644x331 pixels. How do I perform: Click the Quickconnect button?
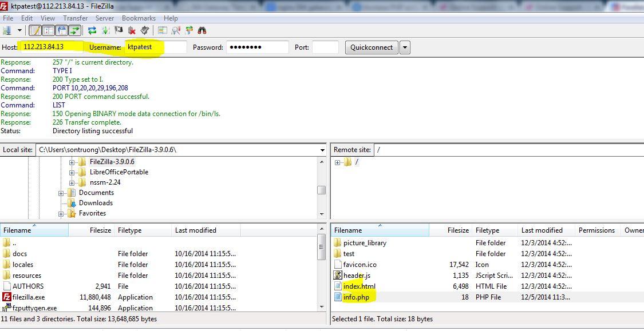coord(372,47)
